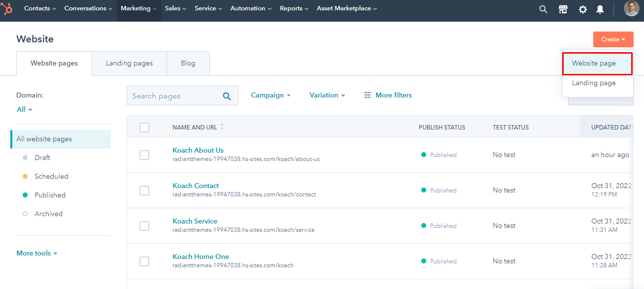Select the Koach Home One row checkbox
The image size is (644, 289).
[144, 261]
